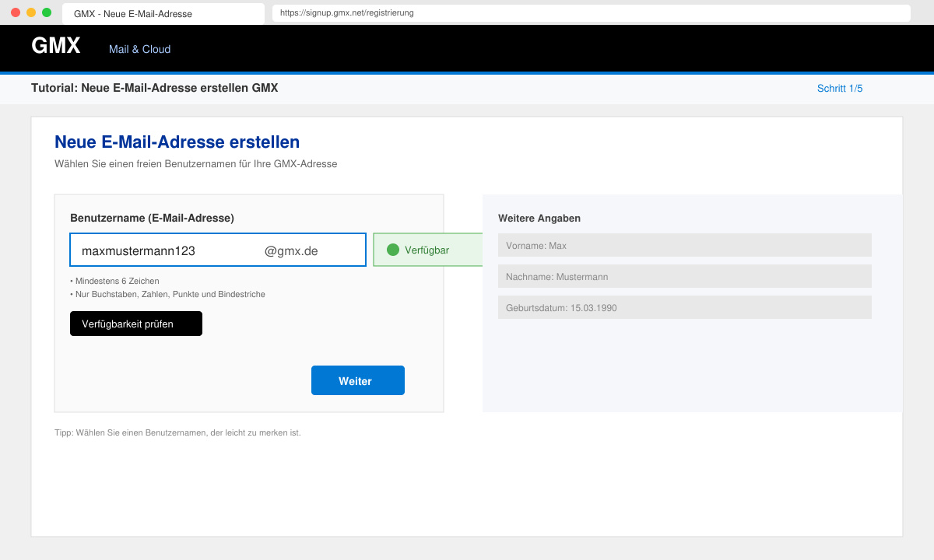Click the Nur Buchstaben, Zahlen hint text
Image resolution: width=934 pixels, height=560 pixels.
click(x=167, y=294)
